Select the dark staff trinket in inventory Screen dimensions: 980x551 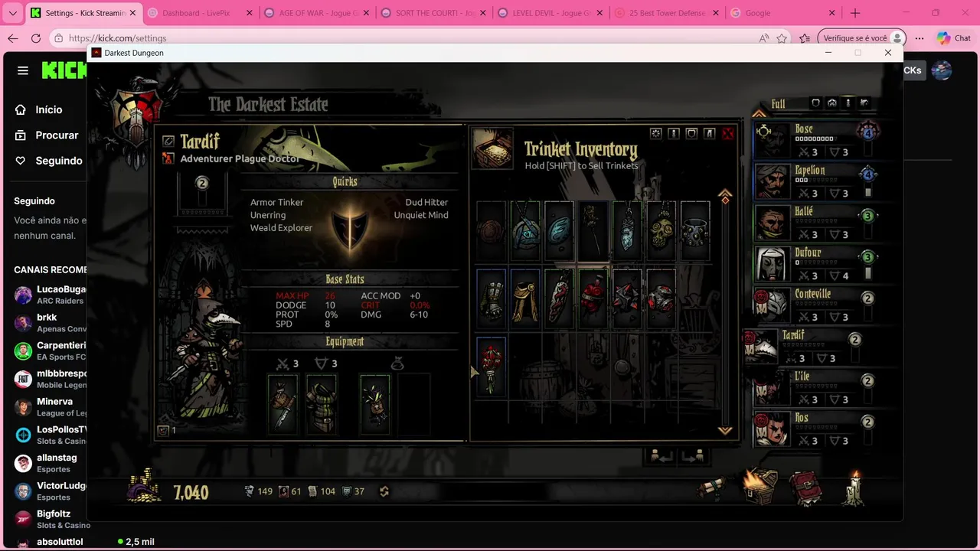[593, 230]
